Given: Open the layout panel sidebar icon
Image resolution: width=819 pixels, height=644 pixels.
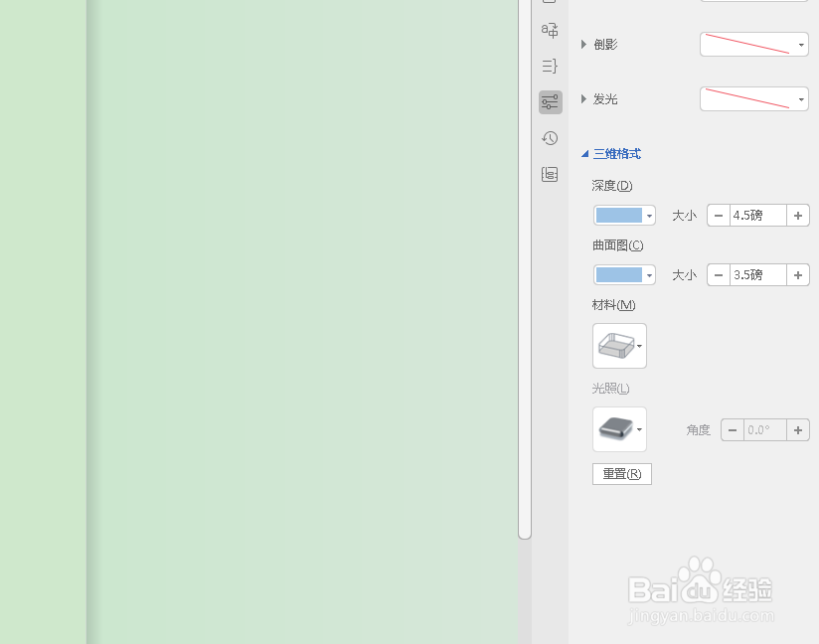Looking at the screenshot, I should coord(550,174).
